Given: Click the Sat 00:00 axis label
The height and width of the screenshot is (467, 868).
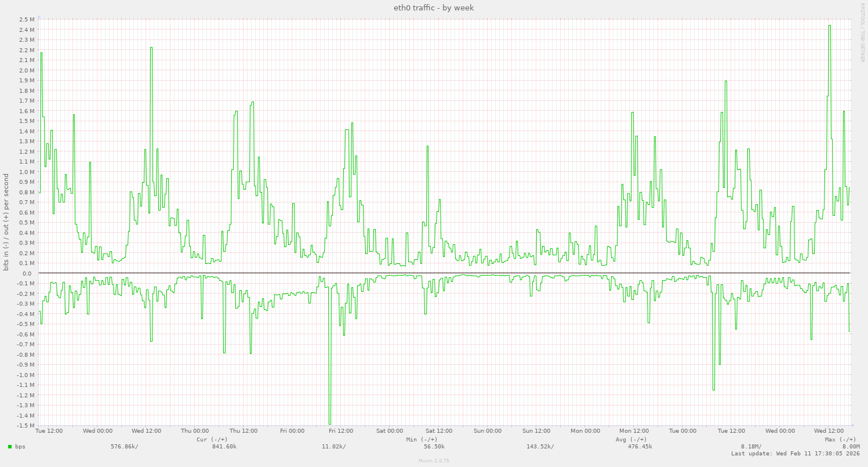Looking at the screenshot, I should [x=388, y=431].
